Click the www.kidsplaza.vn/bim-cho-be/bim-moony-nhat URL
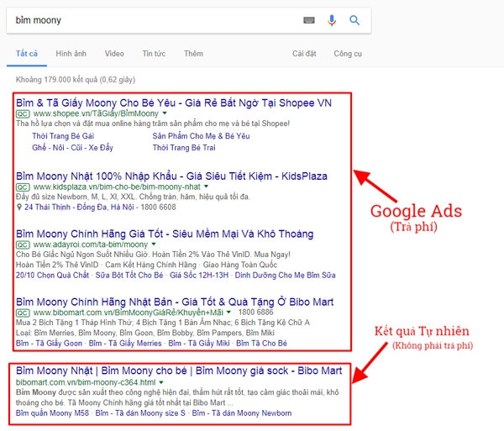The height and width of the screenshot is (431, 504). coord(117,187)
